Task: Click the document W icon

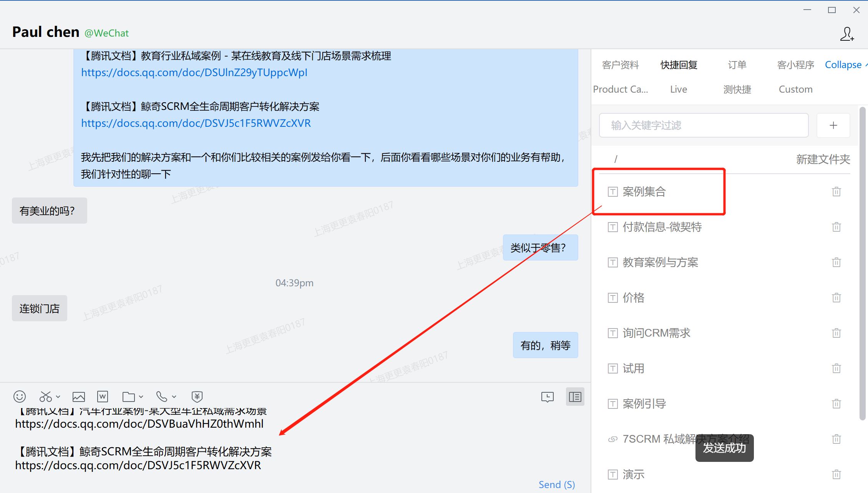Action: click(x=103, y=397)
